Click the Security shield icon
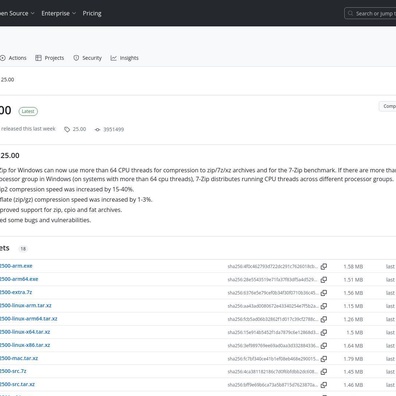 click(76, 58)
